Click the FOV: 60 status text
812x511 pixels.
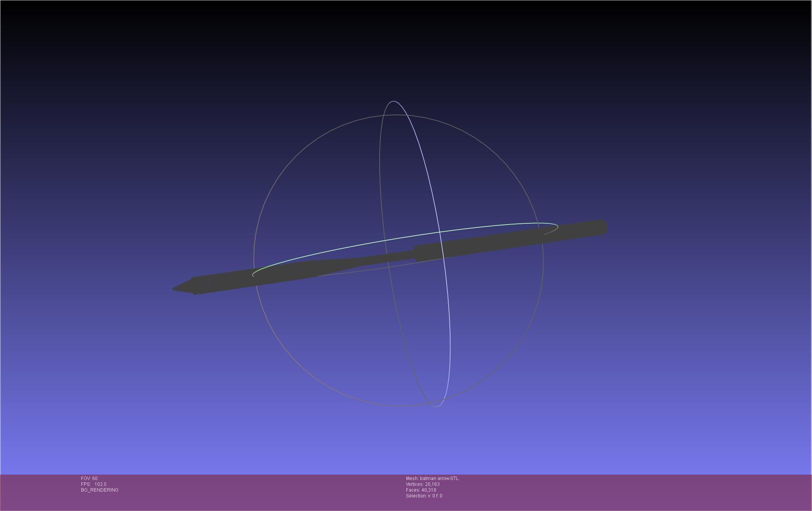89,478
